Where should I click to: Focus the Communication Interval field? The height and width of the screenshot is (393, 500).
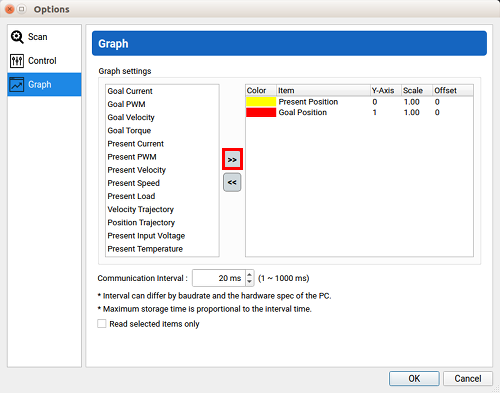[x=219, y=278]
